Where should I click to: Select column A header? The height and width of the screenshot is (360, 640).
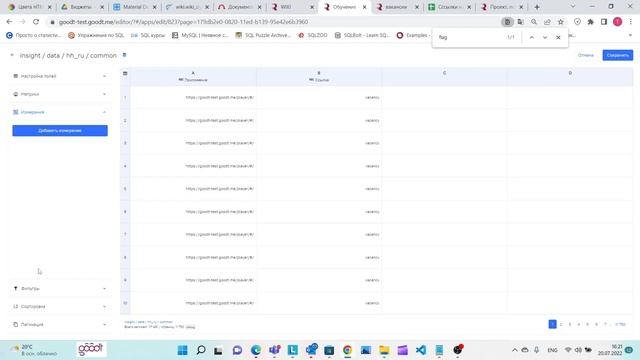(193, 76)
